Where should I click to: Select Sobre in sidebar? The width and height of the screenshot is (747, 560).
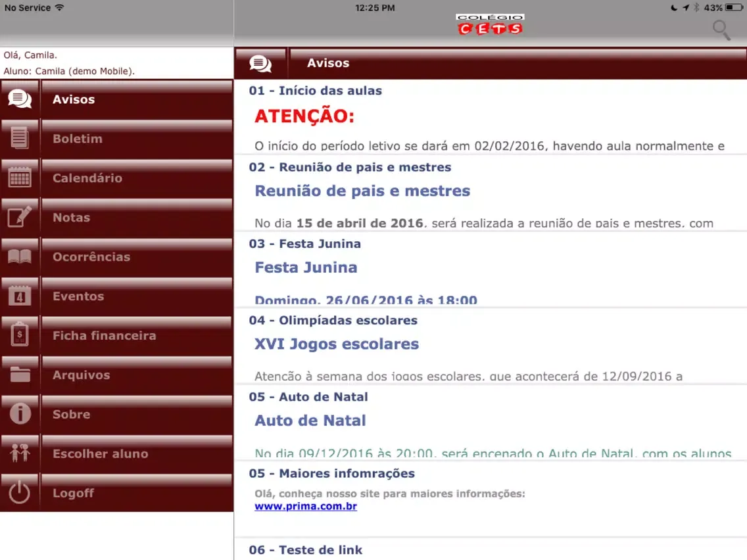[x=117, y=414]
